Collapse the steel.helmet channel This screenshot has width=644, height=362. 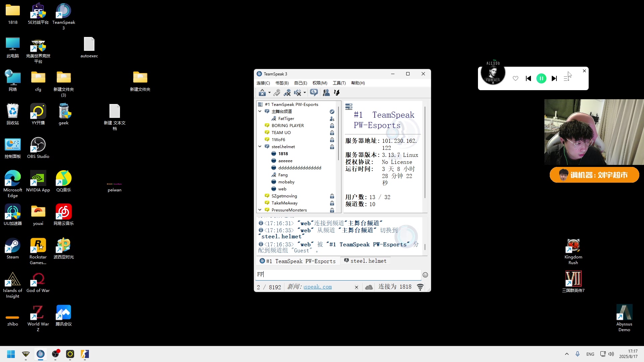[260, 146]
